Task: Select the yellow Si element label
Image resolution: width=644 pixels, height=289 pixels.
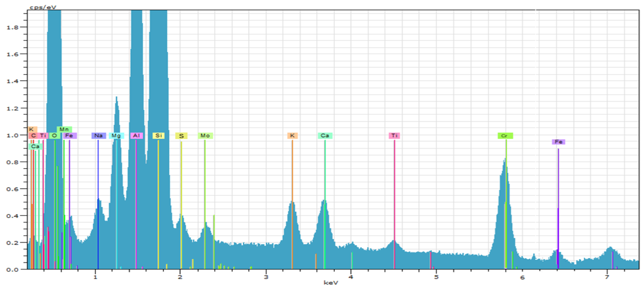Action: [x=158, y=136]
